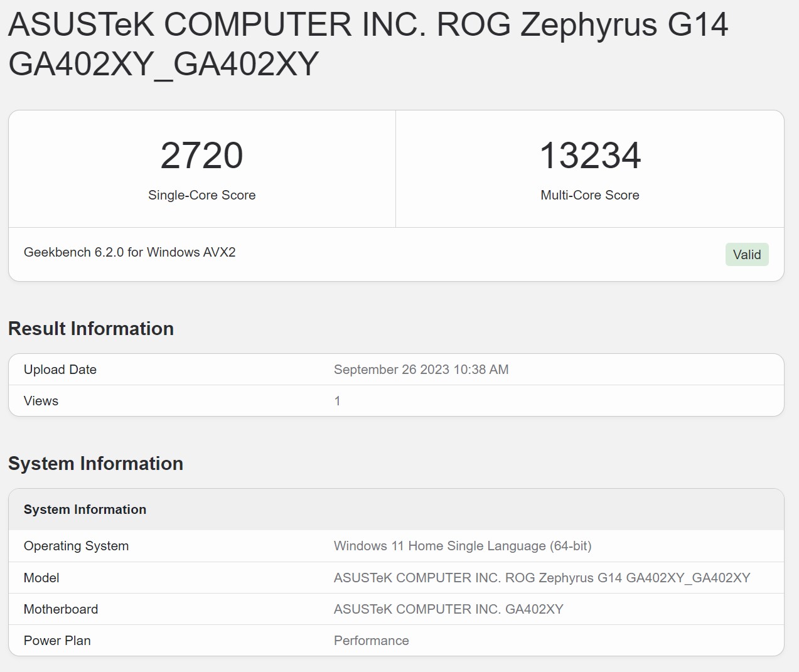Click the Geekbench 6.2.0 for Windows AVX2 text
This screenshot has height=672, width=799.
pyautogui.click(x=129, y=252)
